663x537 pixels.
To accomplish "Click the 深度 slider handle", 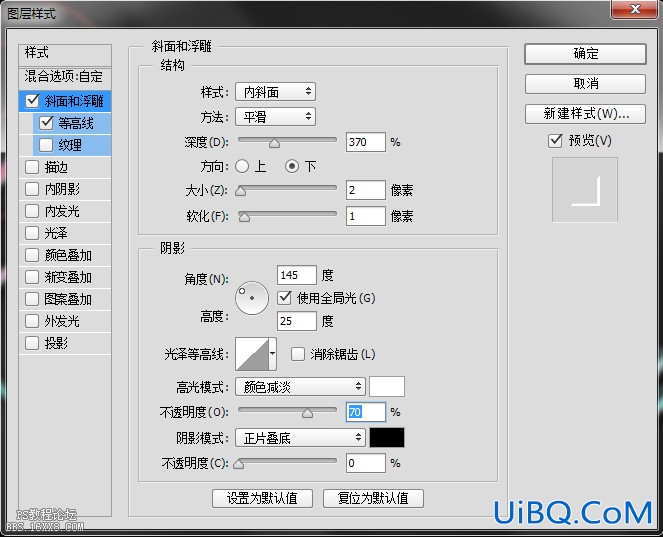I will pyautogui.click(x=274, y=143).
